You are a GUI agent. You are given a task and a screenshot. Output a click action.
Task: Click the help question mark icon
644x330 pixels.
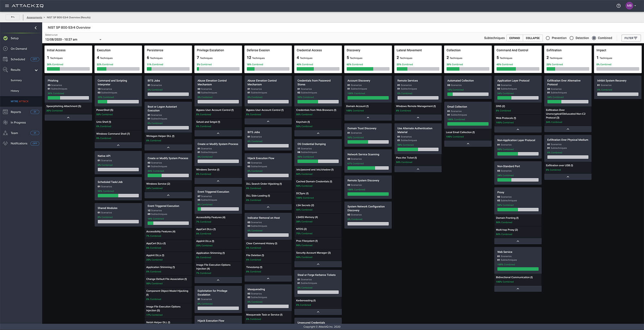point(619,6)
